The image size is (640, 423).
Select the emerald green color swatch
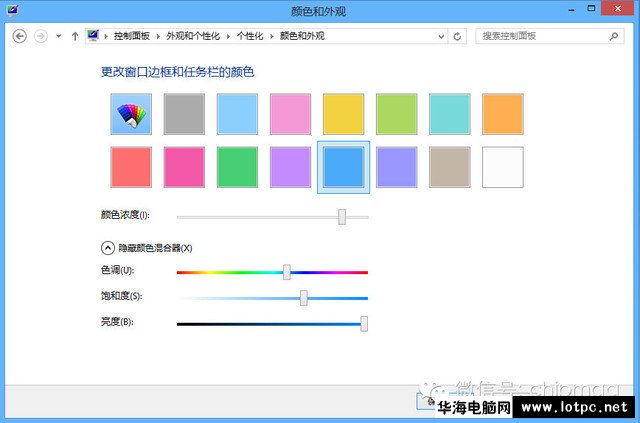tap(237, 167)
